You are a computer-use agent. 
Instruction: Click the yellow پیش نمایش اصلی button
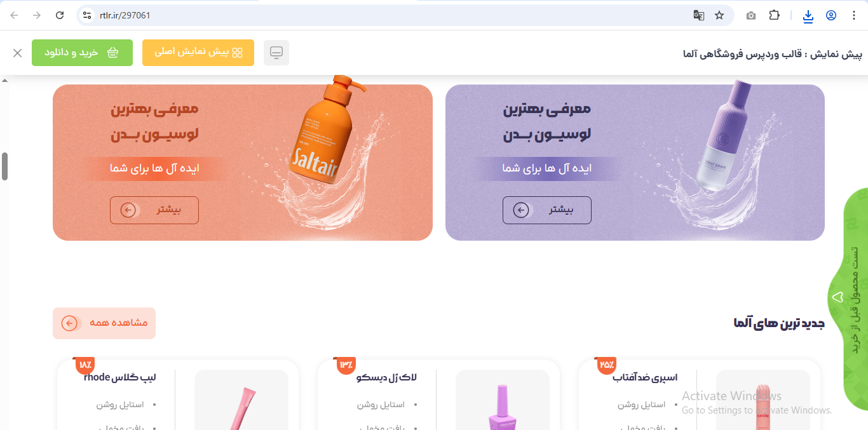(x=198, y=53)
